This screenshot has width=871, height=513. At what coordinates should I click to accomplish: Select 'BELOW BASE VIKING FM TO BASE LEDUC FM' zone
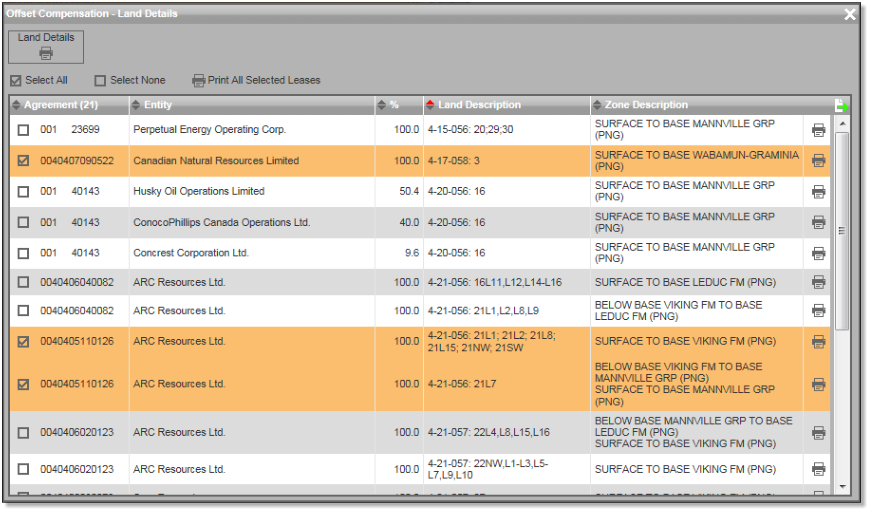pyautogui.click(x=678, y=310)
